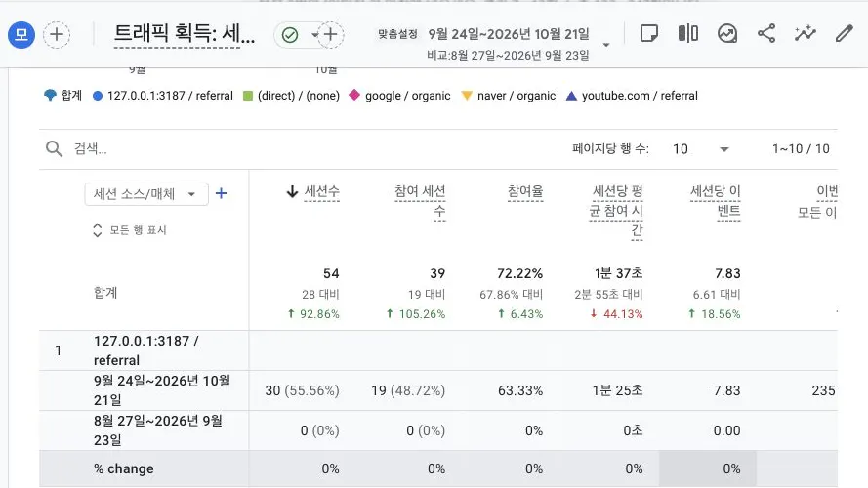Screen dimensions: 868x488
Task: Select row 1 127.0.0.1:3187 / referral
Action: point(146,350)
